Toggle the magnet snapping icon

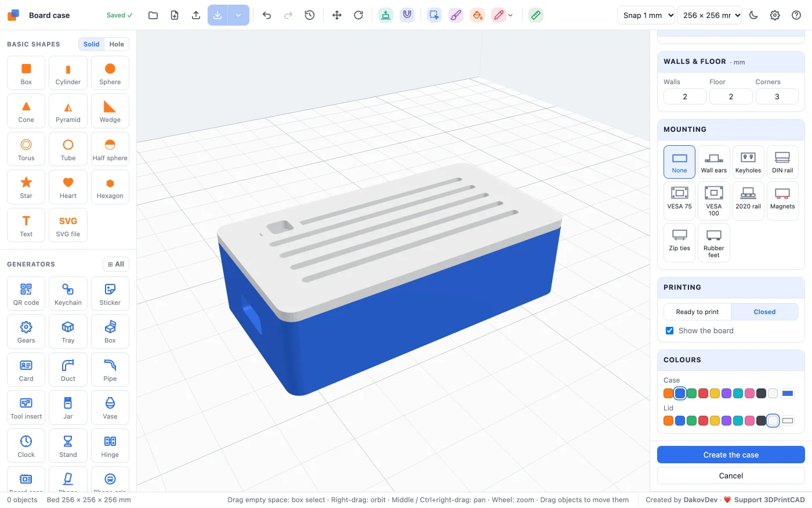point(407,15)
